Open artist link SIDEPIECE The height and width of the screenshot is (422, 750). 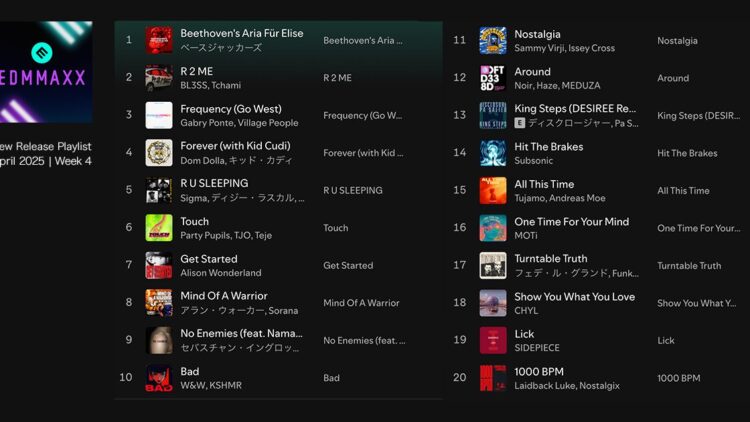click(x=537, y=348)
